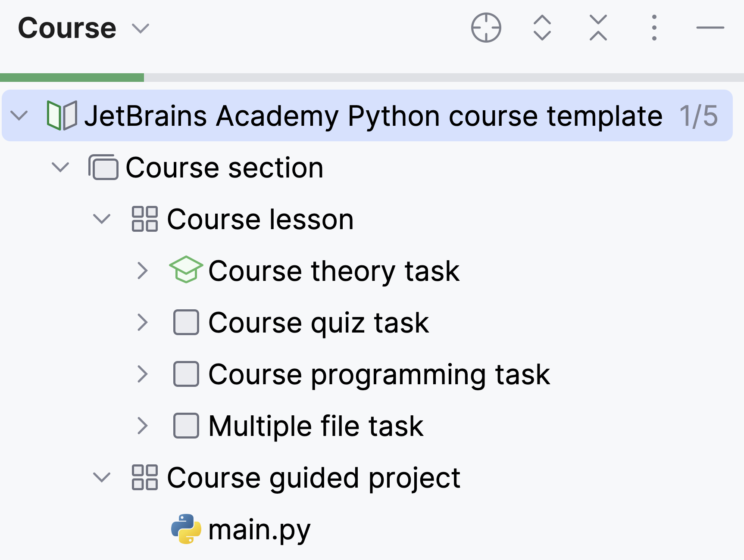The image size is (744, 560).
Task: Click the Course quiz task status box
Action: pyautogui.click(x=186, y=322)
